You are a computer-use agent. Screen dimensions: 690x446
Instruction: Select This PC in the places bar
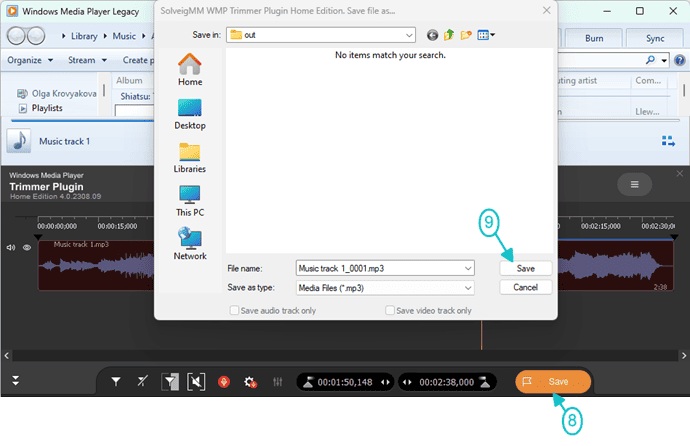pos(190,201)
